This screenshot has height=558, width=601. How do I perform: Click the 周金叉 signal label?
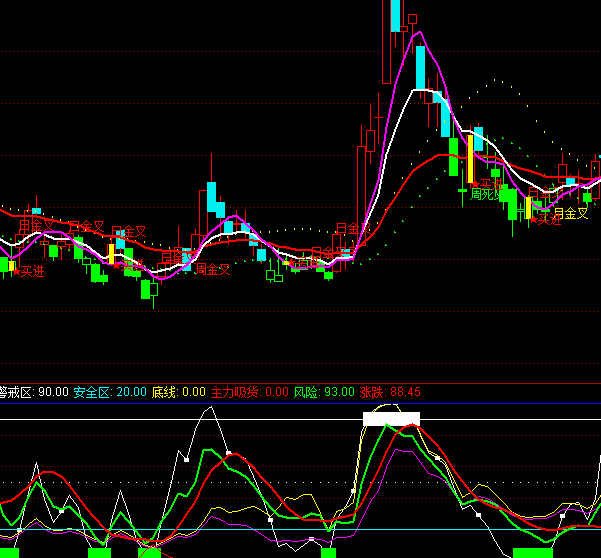[213, 268]
